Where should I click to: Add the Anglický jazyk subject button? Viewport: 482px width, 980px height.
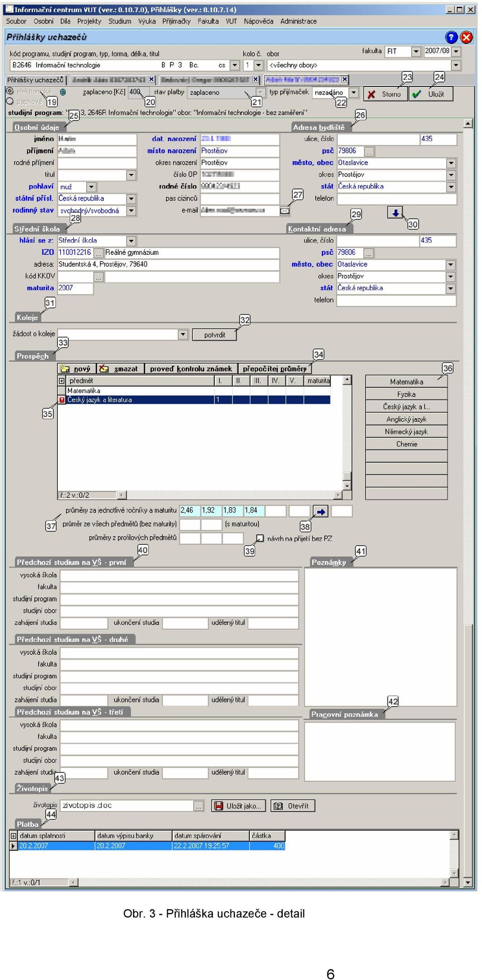pyautogui.click(x=406, y=419)
